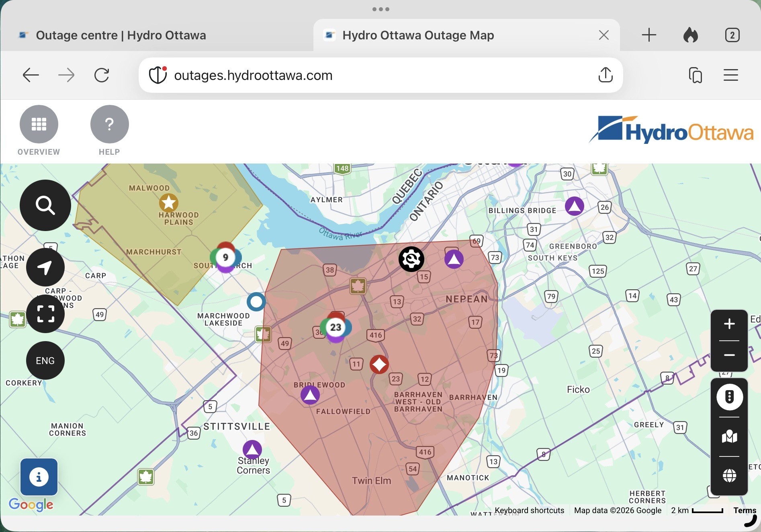Open the Terms link on map
Screen dimensions: 761x532
pos(745,510)
